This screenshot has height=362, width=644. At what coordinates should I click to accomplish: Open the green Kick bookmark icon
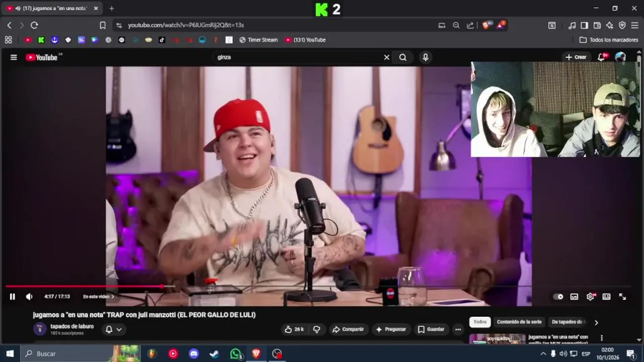(x=41, y=40)
